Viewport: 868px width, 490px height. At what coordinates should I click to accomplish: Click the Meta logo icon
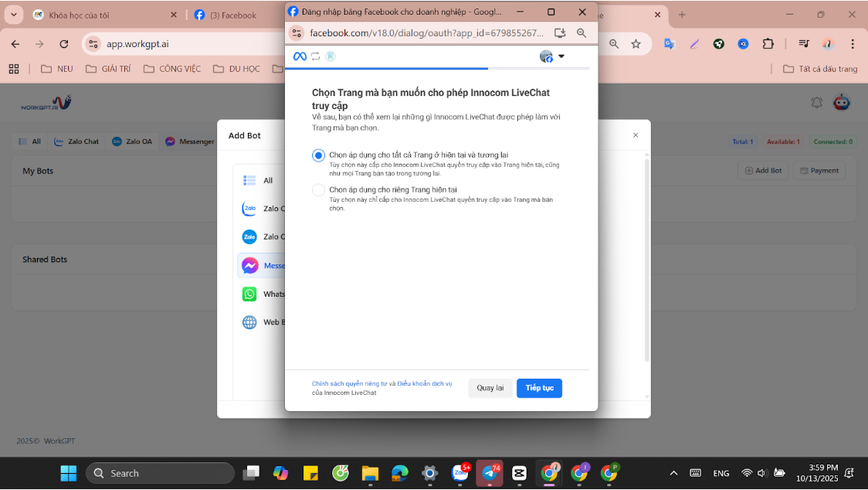click(x=300, y=56)
